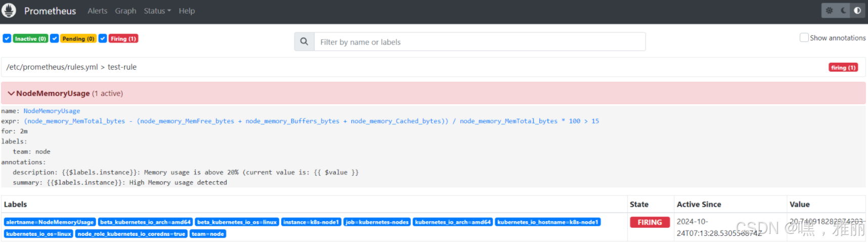Select the auto contrast theme icon
The width and height of the screenshot is (868, 243).
coord(857,10)
